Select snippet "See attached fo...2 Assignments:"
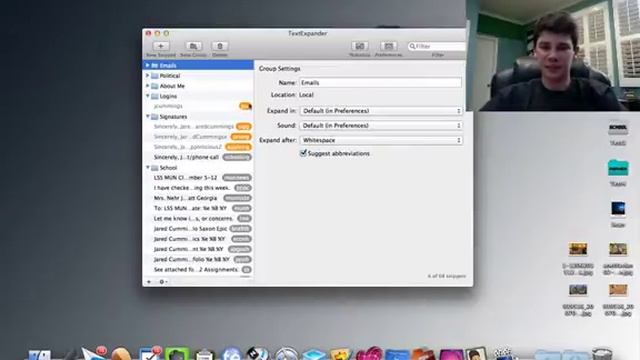Viewport: 640px width, 360px height. click(x=198, y=269)
